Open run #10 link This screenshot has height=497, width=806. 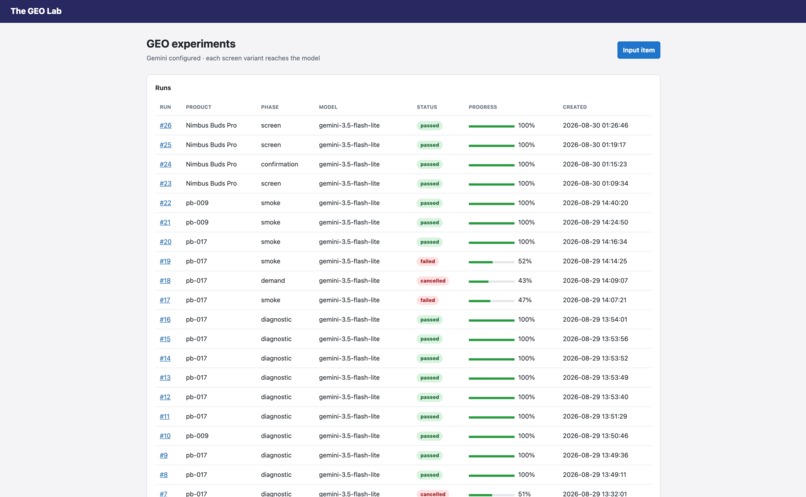tap(164, 436)
